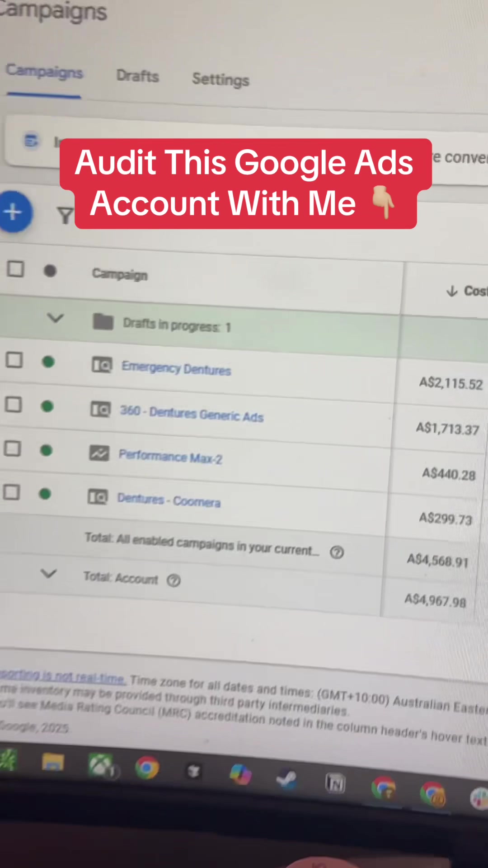This screenshot has width=488, height=868.
Task: Click 'Total: All enabled campaigns in your current' label
Action: tap(202, 544)
